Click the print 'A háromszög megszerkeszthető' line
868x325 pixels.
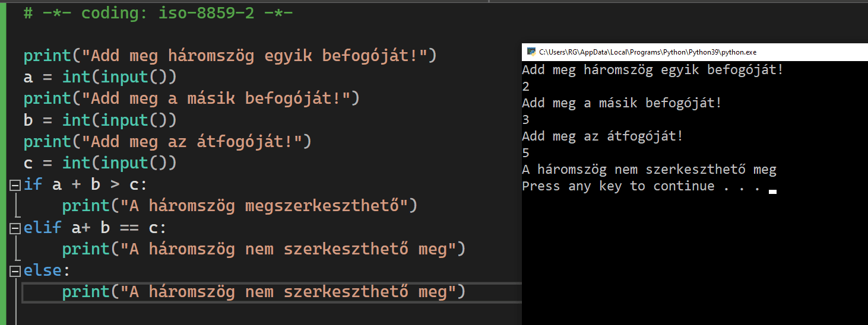click(239, 206)
